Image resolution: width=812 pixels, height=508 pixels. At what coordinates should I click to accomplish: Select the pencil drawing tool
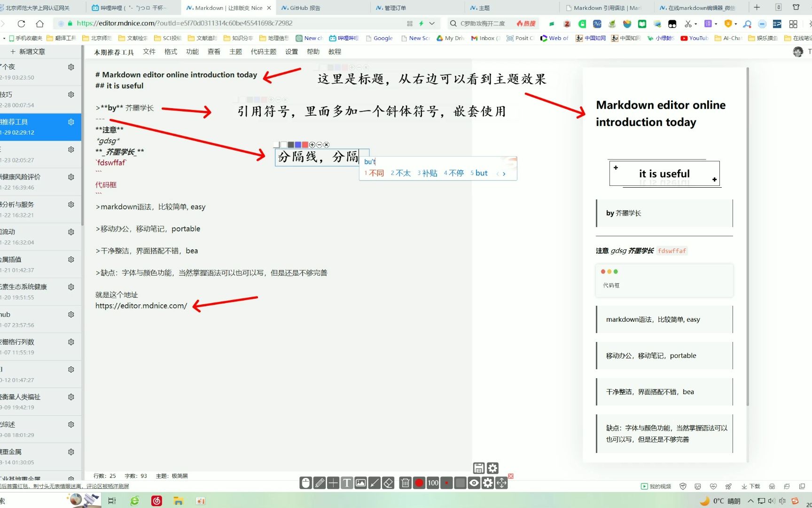click(x=320, y=483)
